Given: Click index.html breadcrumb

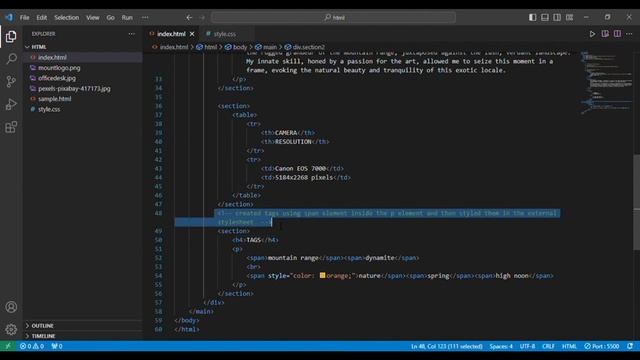Looking at the screenshot, I should click(173, 47).
